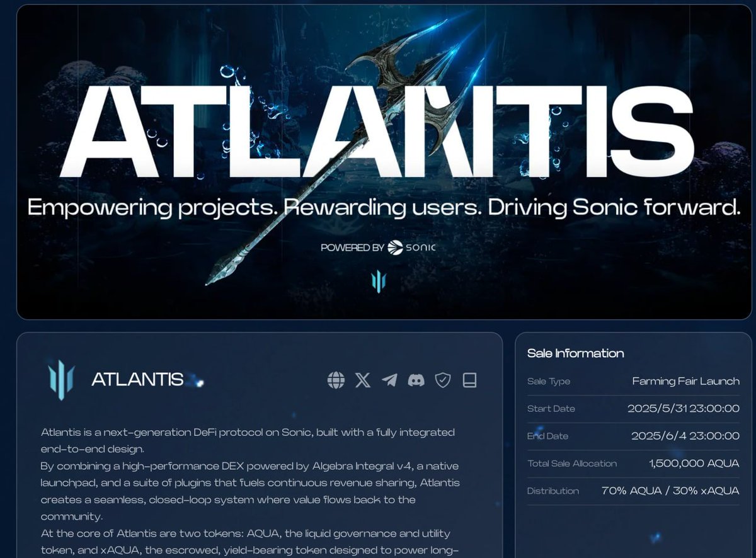Click the line "At the core of Atlantis are two tokens"

tap(246, 533)
